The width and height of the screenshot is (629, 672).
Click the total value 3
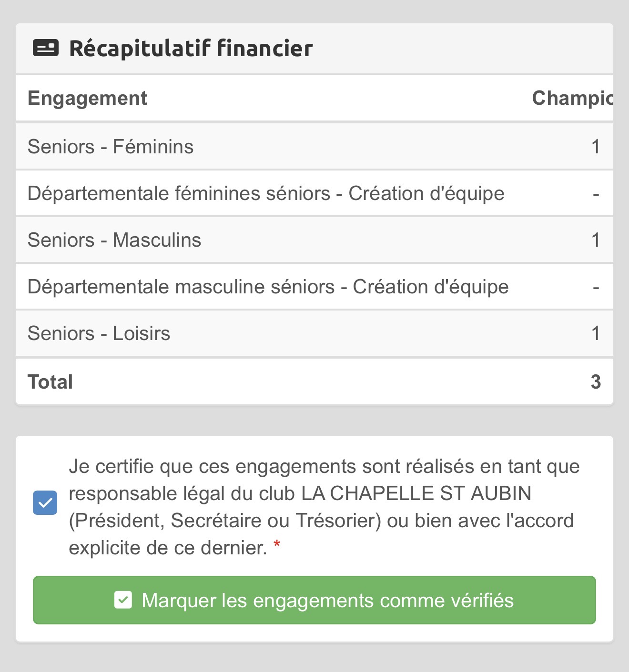[x=596, y=382]
